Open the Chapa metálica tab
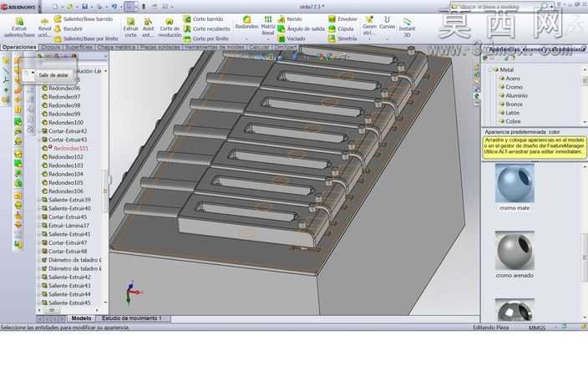This screenshot has height=392, width=588. tap(117, 48)
